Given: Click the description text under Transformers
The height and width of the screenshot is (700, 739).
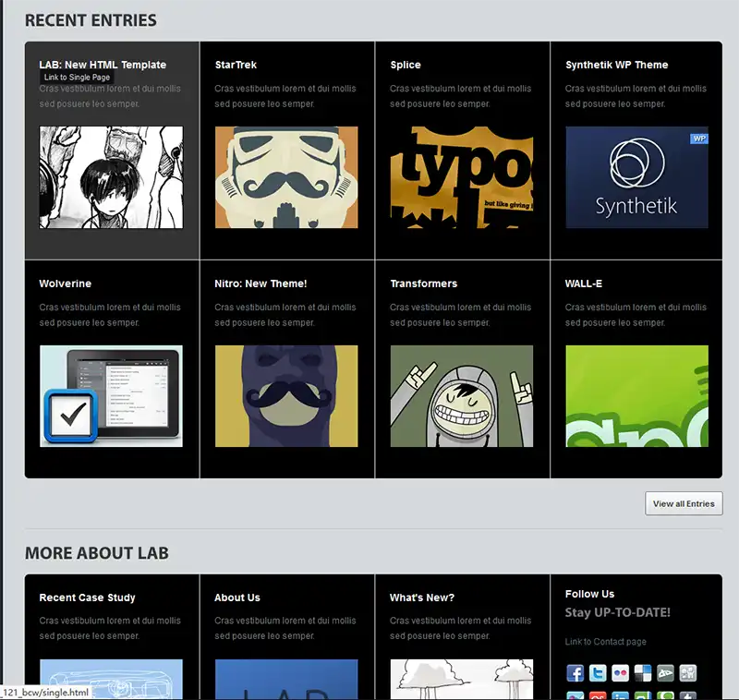Looking at the screenshot, I should click(x=460, y=315).
